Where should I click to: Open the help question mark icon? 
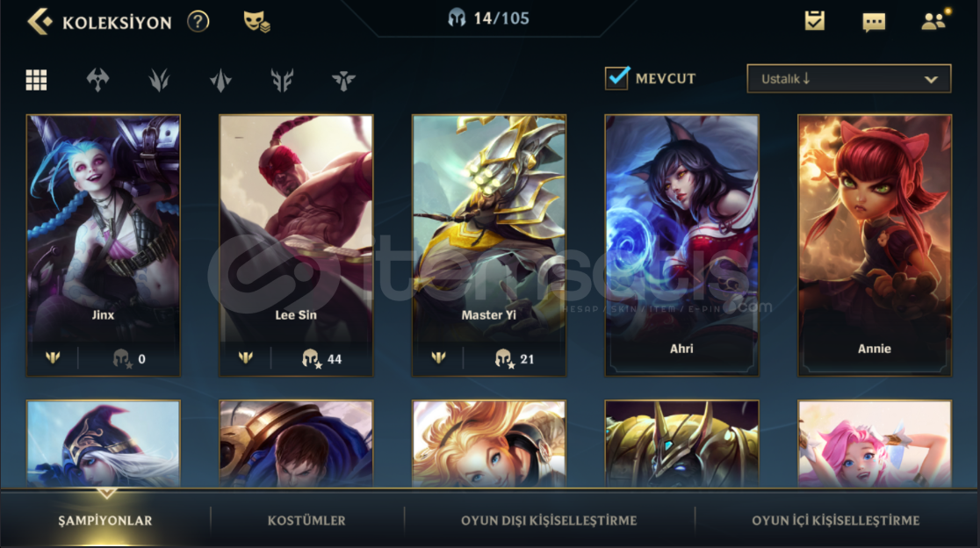tap(198, 22)
